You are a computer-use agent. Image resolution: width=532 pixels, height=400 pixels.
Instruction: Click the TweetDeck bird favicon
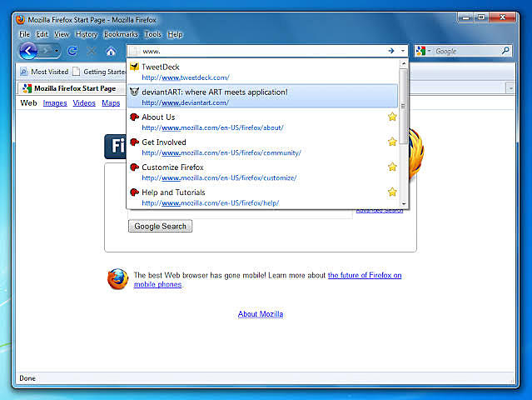[x=134, y=67]
